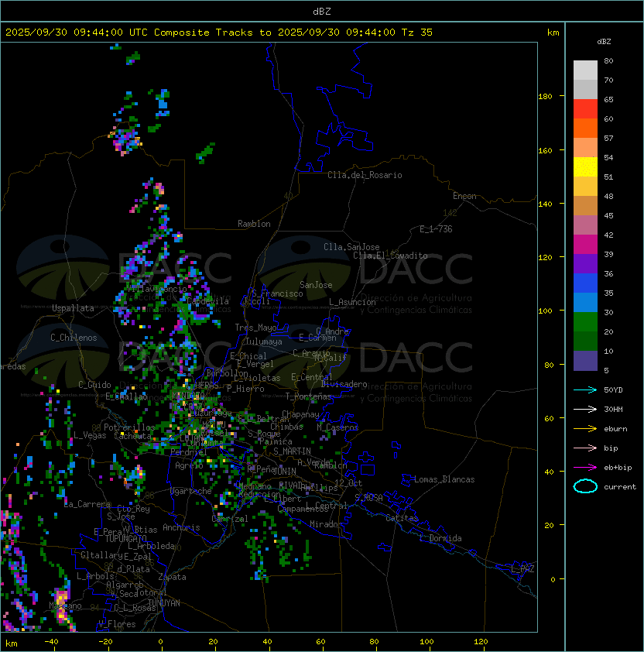Click the 30 dBZ green swatch
Image resolution: width=644 pixels, height=652 pixels.
coord(585,321)
